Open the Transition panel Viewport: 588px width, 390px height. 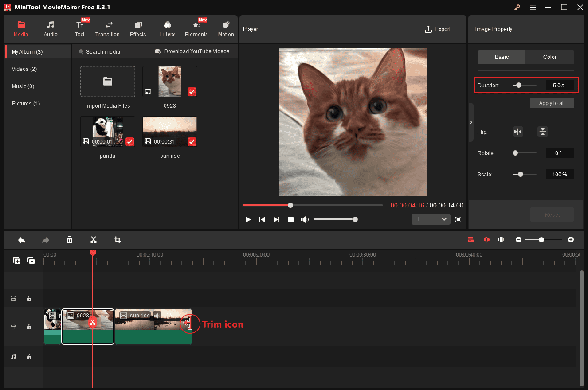point(107,28)
